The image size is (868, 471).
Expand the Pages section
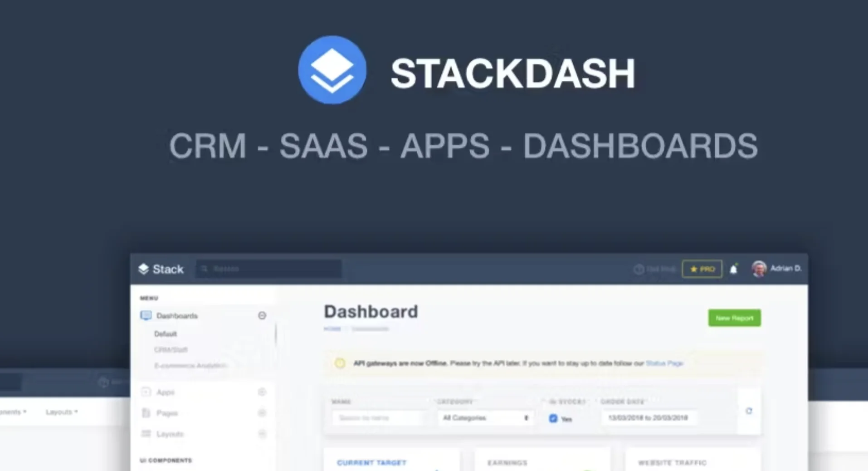[262, 413]
